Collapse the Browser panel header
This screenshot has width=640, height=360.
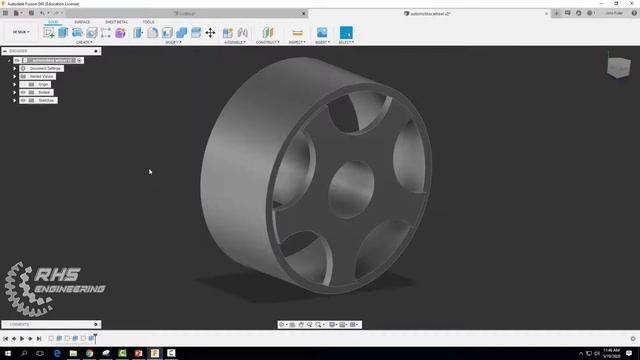point(5,51)
